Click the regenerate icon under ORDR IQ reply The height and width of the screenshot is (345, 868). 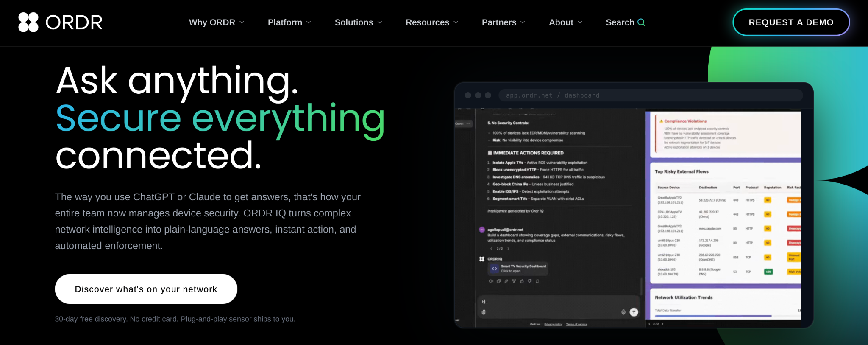pyautogui.click(x=537, y=281)
